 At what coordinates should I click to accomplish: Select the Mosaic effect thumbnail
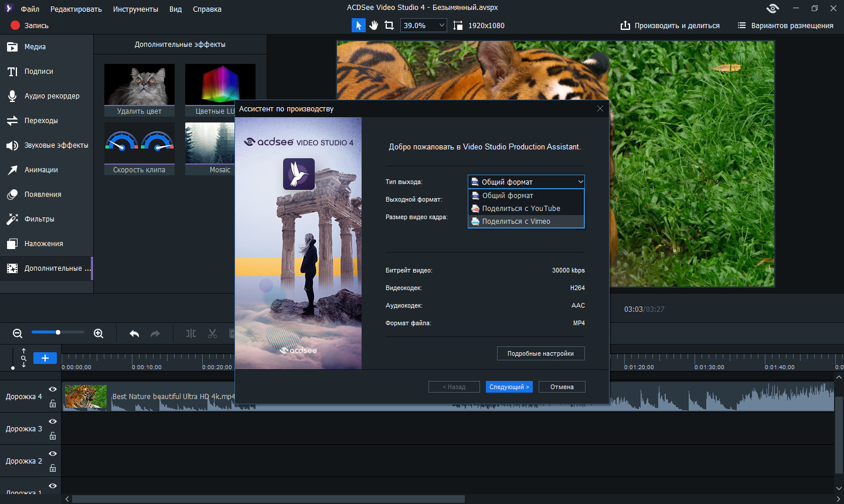(210, 149)
